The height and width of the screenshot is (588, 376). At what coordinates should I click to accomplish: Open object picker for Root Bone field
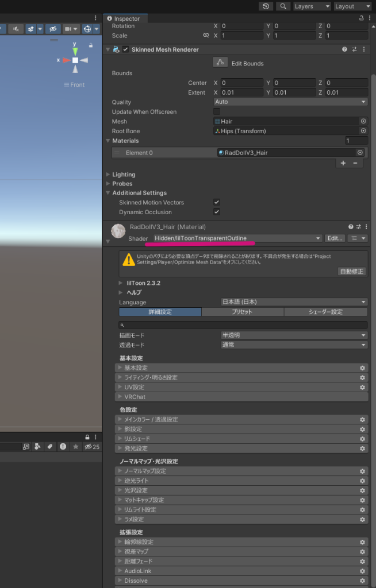click(x=363, y=131)
